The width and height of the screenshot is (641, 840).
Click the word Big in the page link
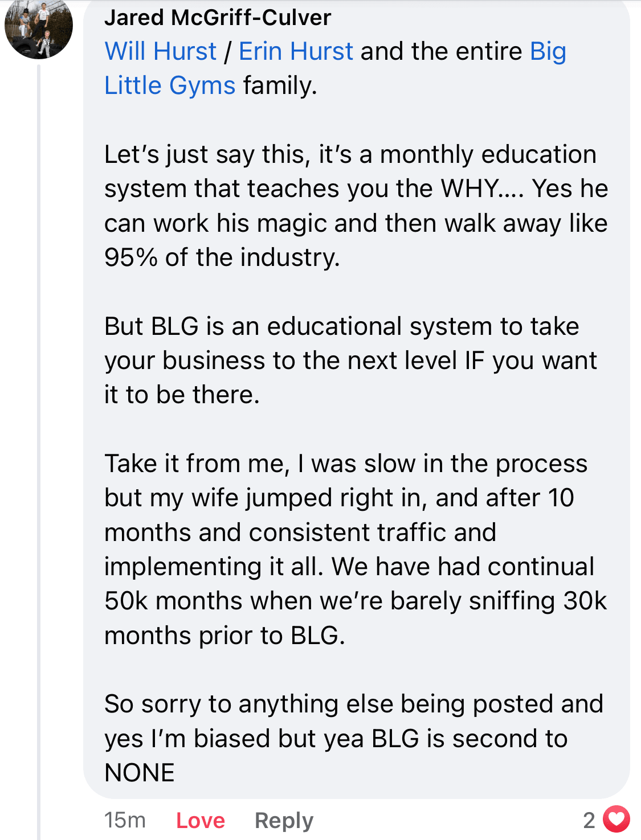[x=548, y=51]
